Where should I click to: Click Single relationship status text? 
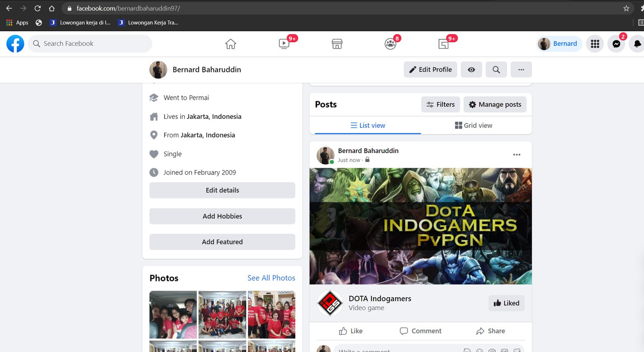(x=173, y=154)
